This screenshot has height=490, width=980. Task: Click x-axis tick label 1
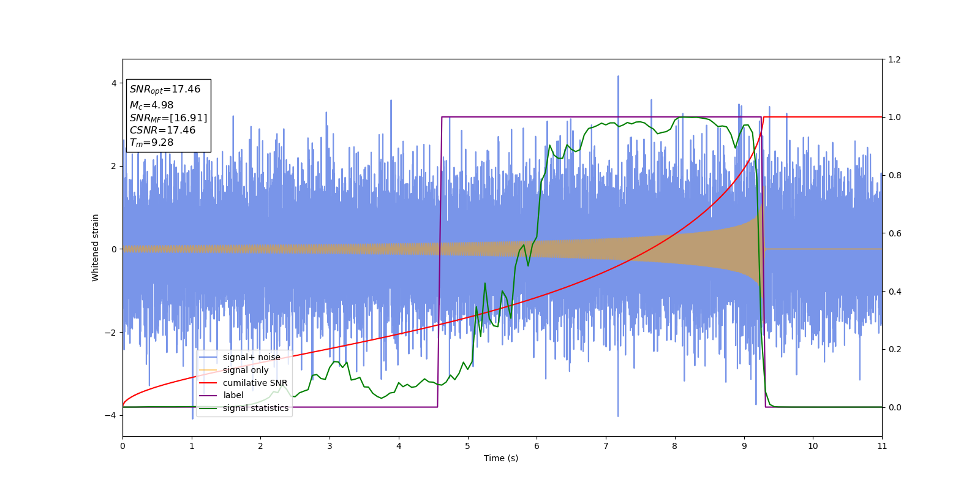[x=192, y=446]
